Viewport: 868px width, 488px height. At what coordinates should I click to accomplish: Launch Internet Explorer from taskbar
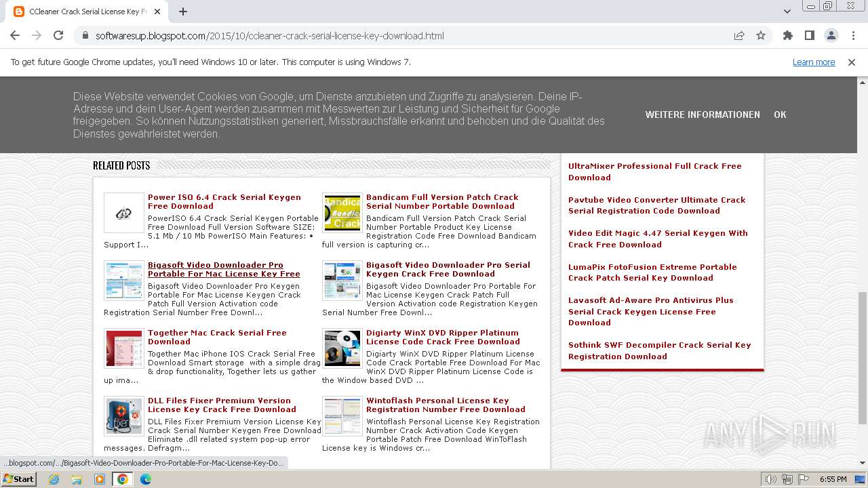(x=54, y=479)
